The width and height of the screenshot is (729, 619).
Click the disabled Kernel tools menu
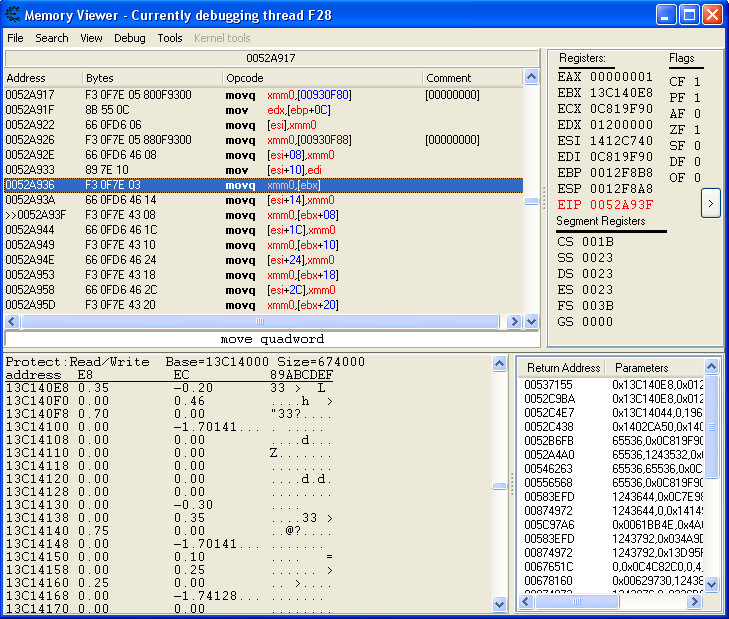click(x=222, y=38)
